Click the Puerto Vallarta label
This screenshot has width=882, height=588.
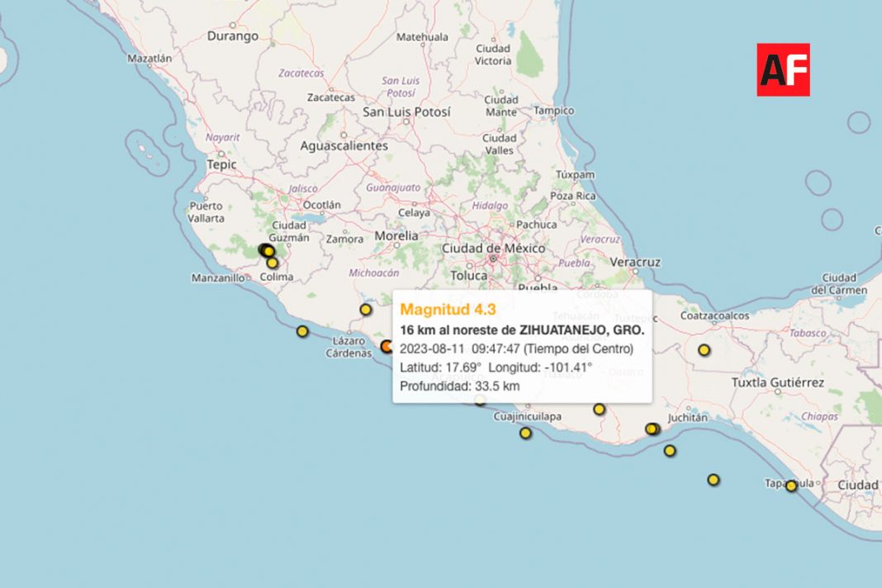coord(206,212)
